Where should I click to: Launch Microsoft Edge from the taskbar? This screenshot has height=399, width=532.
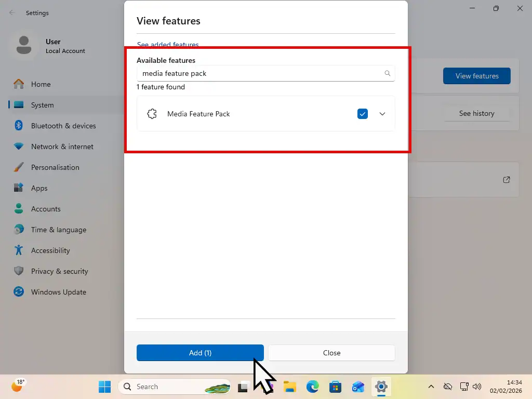coord(312,387)
